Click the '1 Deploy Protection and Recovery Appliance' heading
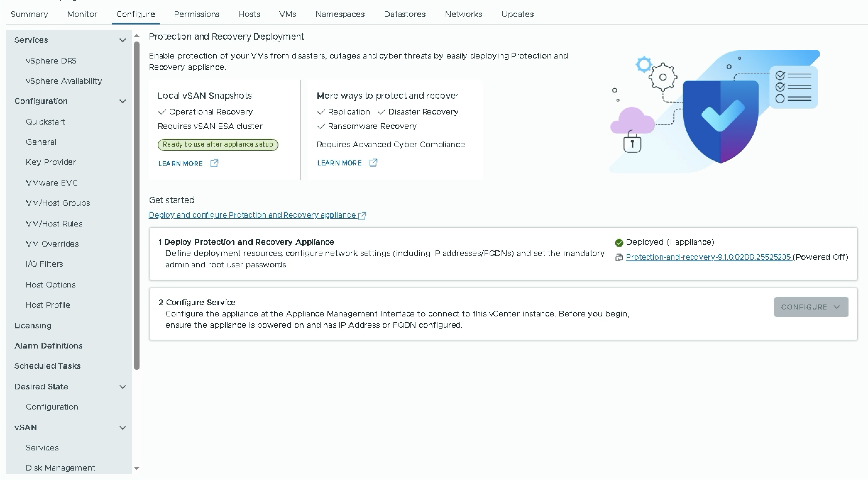This screenshot has width=868, height=480. click(246, 242)
